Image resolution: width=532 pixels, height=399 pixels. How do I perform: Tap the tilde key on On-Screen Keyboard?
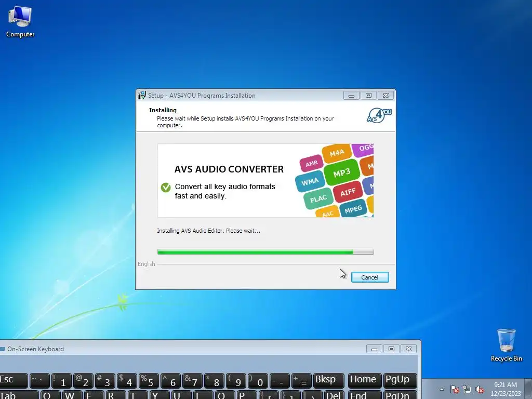(x=39, y=381)
